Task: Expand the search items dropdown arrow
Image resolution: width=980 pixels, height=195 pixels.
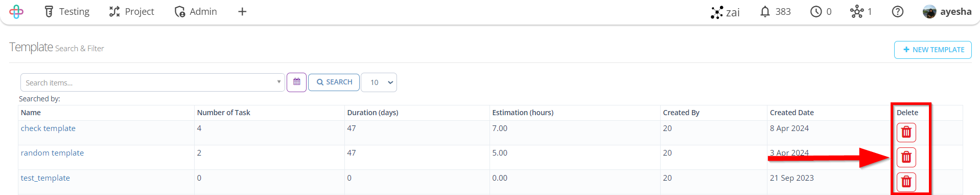Action: point(279,82)
